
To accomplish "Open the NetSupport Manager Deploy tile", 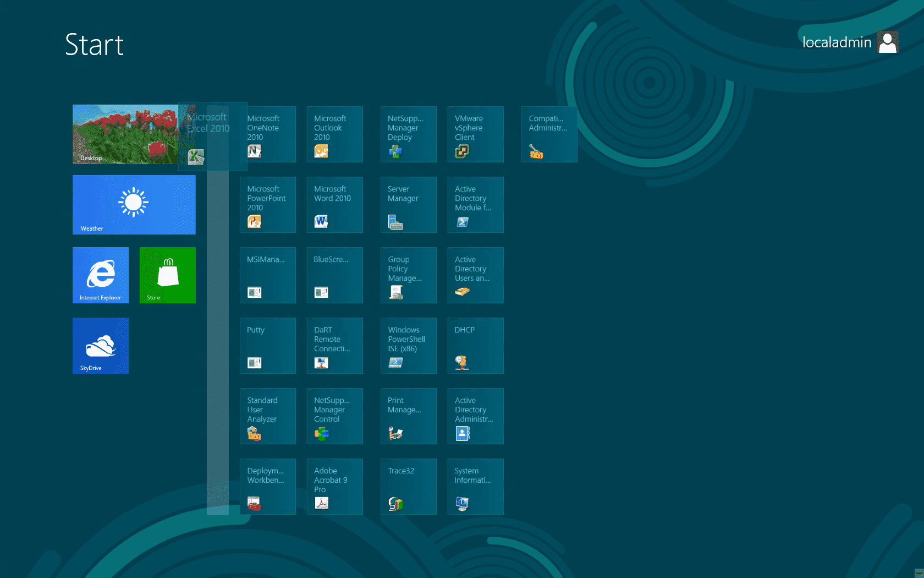I will tap(409, 134).
